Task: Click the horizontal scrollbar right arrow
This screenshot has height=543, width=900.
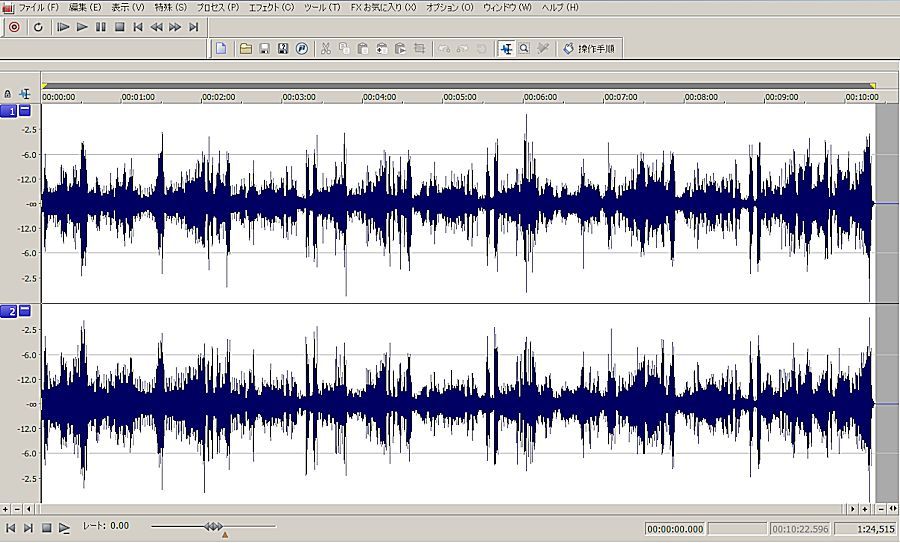Action: pyautogui.click(x=852, y=509)
